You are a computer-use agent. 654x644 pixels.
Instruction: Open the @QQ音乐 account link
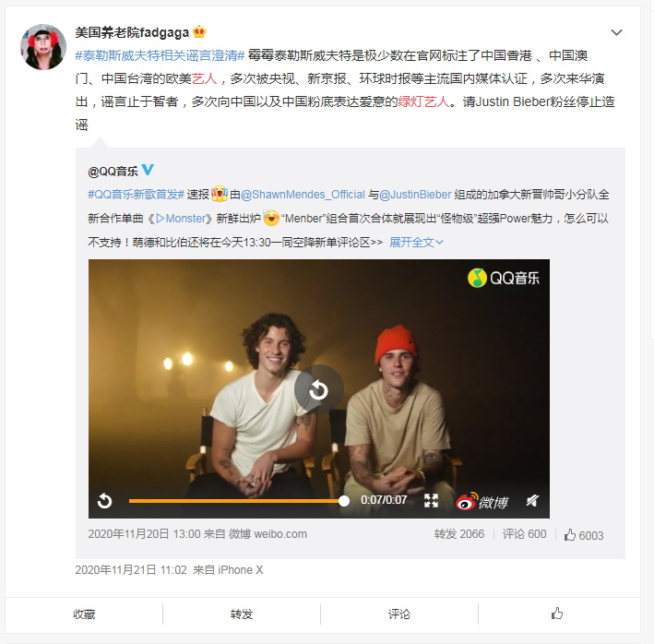tap(113, 171)
